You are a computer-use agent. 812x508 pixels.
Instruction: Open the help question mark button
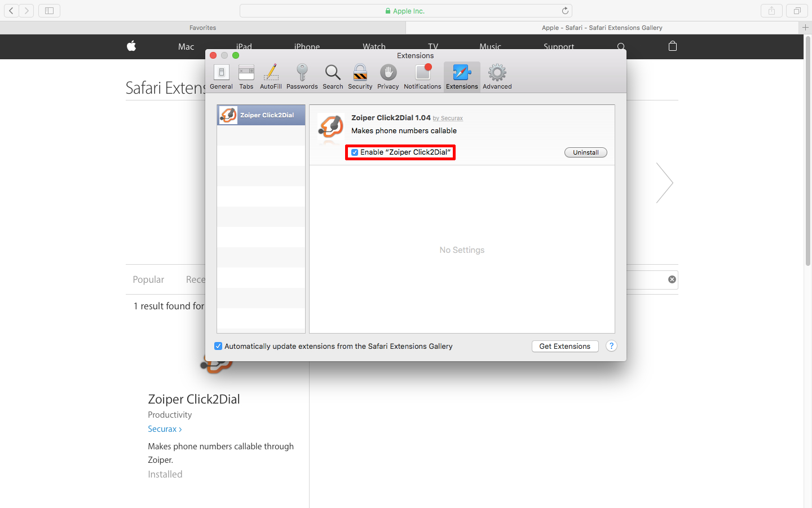coord(611,346)
